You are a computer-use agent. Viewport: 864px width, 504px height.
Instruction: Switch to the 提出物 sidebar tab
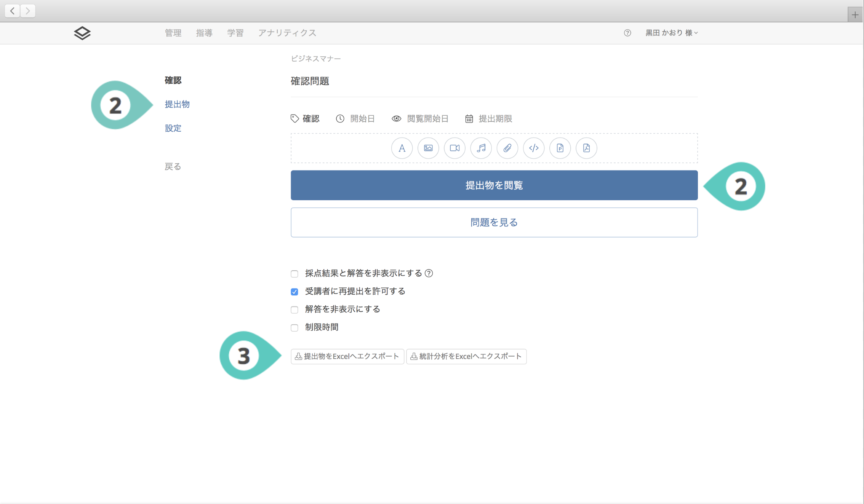tap(177, 104)
